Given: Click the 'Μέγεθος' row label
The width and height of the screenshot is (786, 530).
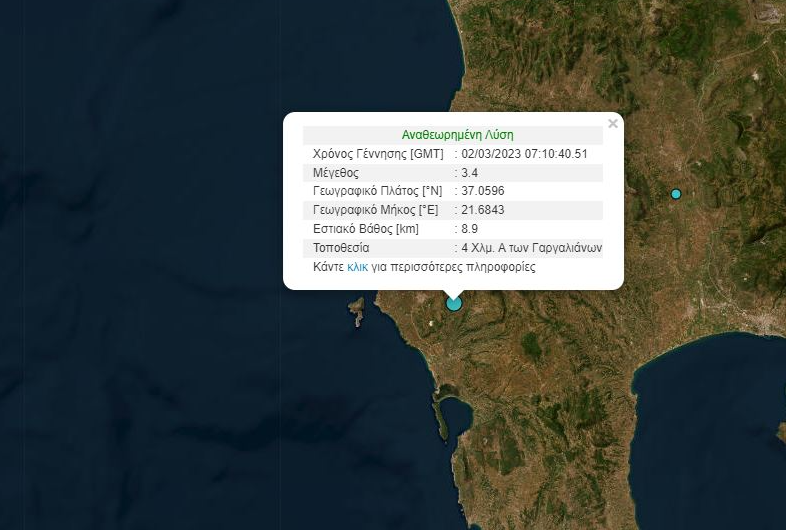Looking at the screenshot, I should (335, 173).
